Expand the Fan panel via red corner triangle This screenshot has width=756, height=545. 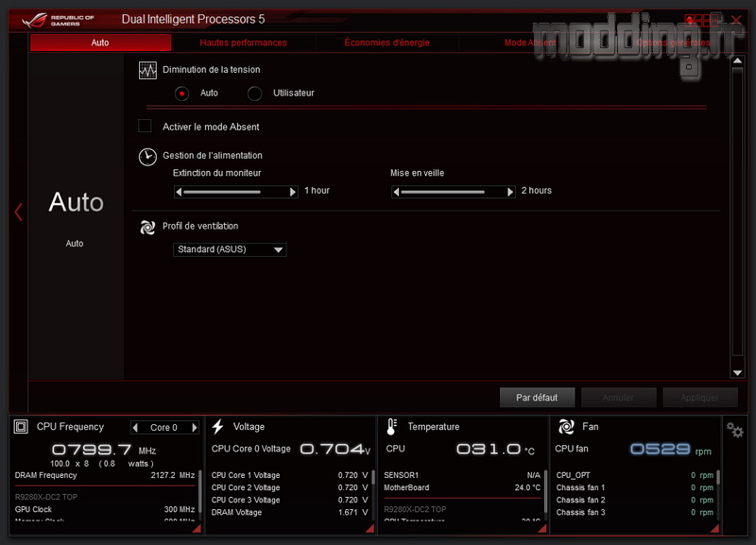click(x=714, y=529)
